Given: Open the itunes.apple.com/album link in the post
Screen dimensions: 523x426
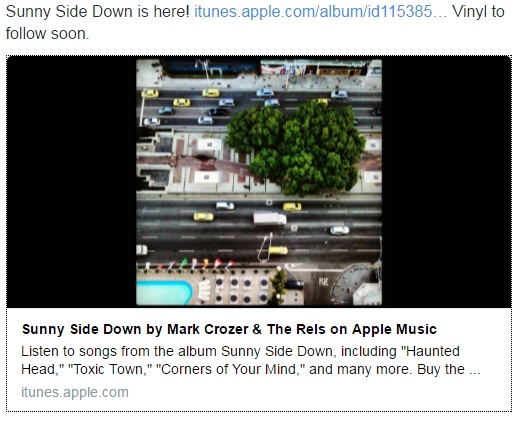Looking at the screenshot, I should 320,12.
